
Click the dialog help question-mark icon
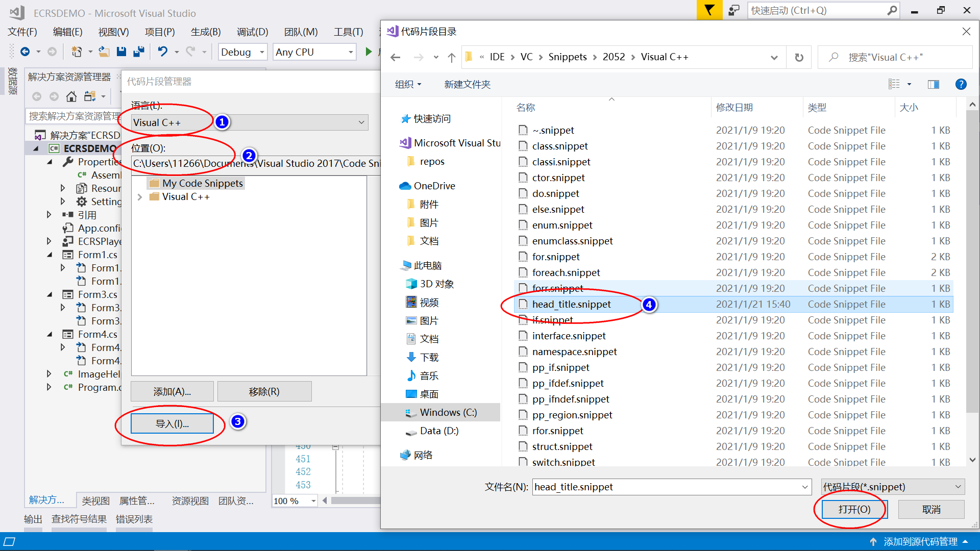coord(960,84)
